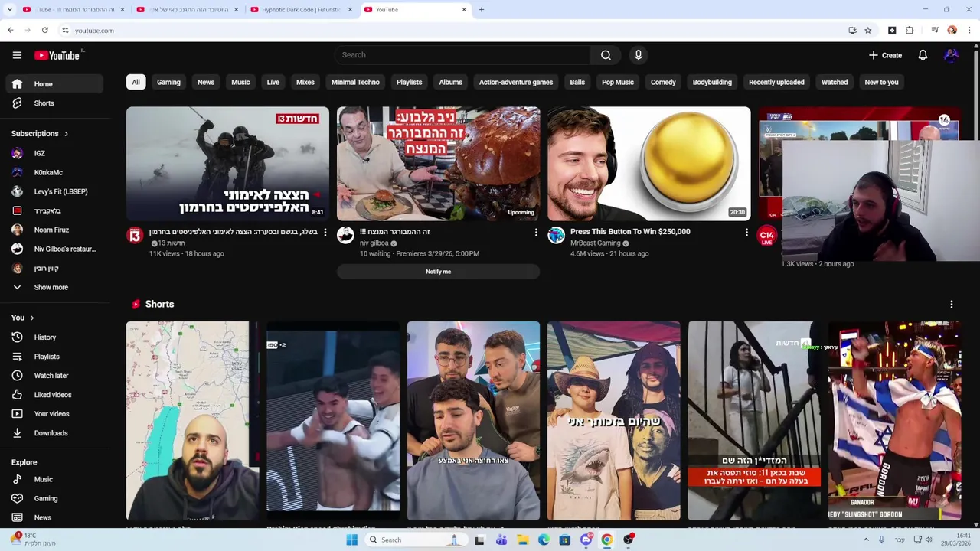Select the Bodybuilding chip
Screen dimensions: 980x551
(x=712, y=82)
